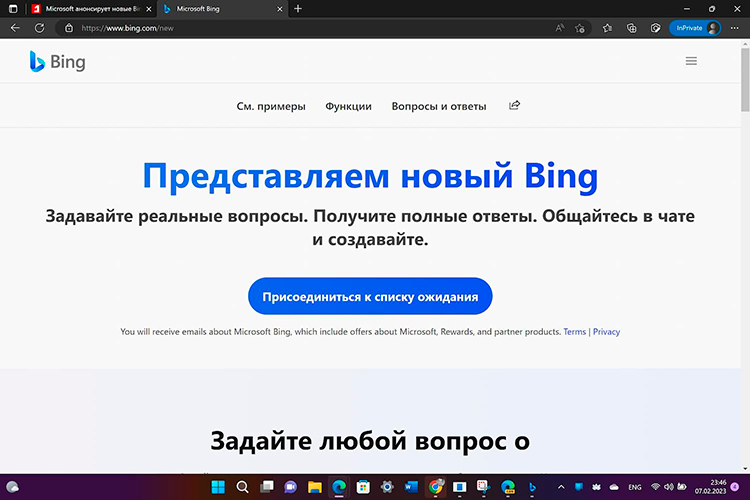Click the InPrivate profile button
The height and width of the screenshot is (500, 750).
695,28
